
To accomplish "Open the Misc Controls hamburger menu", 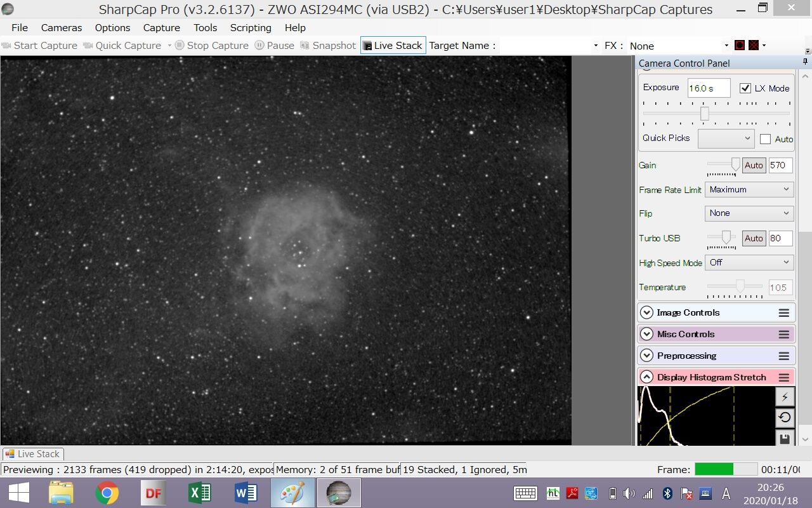I will click(784, 335).
